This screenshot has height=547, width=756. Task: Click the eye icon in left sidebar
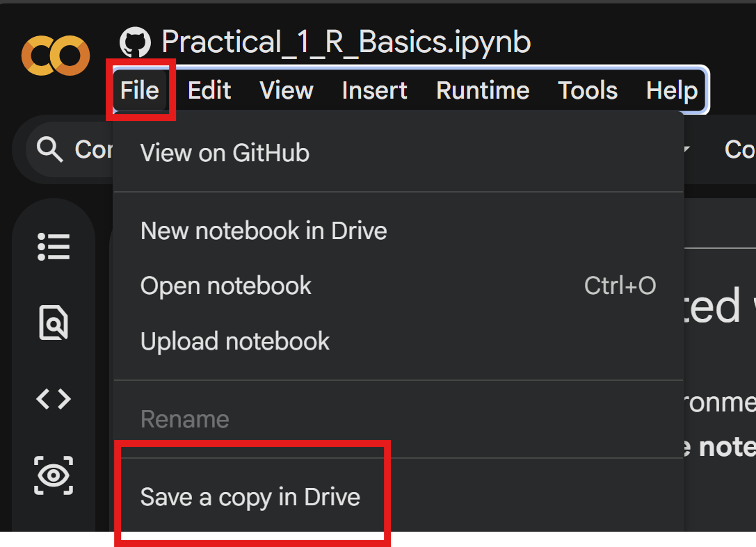[54, 475]
